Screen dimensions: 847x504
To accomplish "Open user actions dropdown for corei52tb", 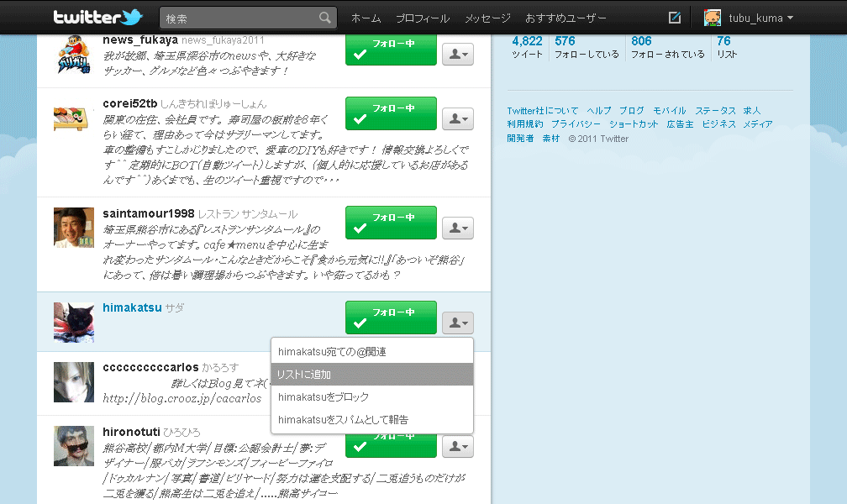I will coord(458,118).
